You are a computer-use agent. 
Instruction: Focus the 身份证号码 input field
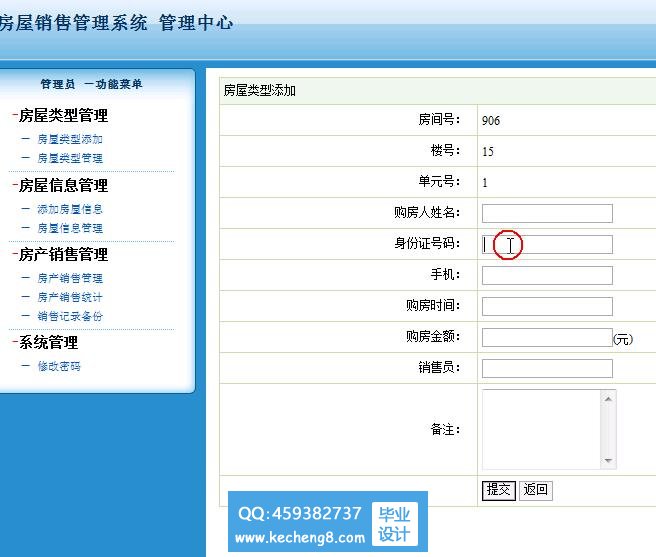coord(547,244)
